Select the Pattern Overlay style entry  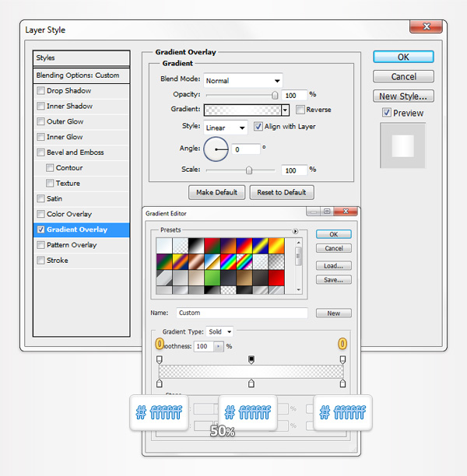pyautogui.click(x=72, y=245)
